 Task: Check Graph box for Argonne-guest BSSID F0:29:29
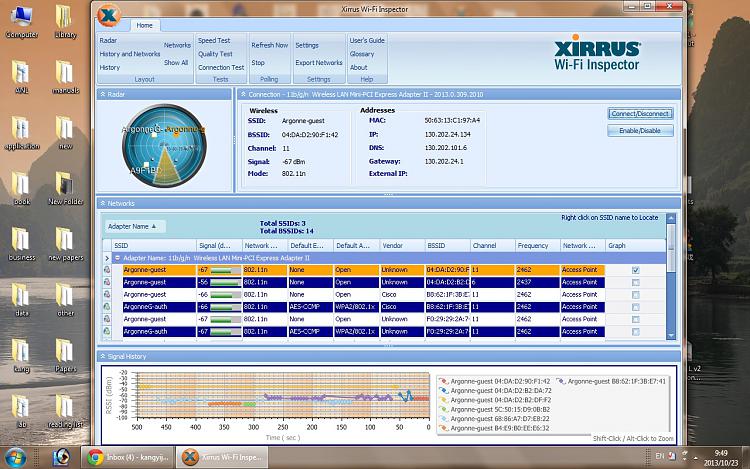[x=635, y=319]
